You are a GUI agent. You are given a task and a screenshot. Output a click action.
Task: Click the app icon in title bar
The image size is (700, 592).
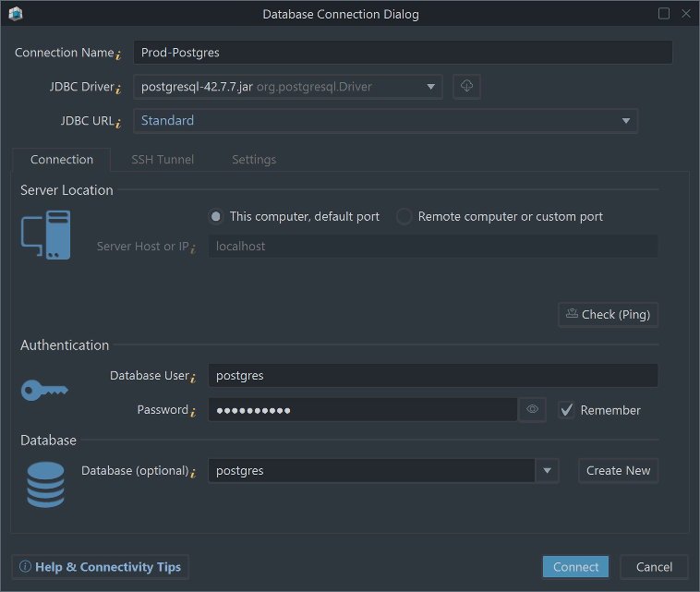(16, 14)
